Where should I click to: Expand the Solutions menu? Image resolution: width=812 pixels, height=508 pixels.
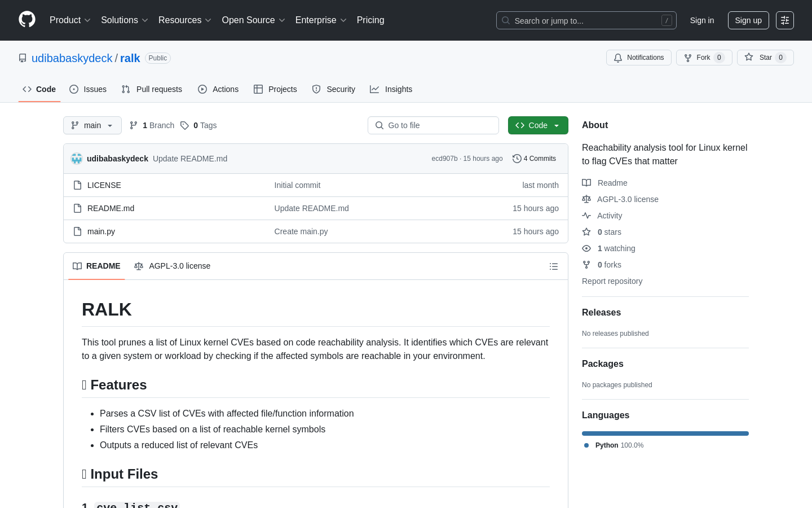125,20
